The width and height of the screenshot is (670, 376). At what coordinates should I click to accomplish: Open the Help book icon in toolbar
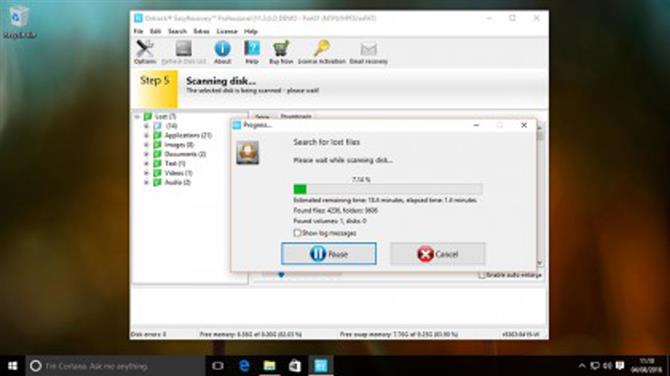252,52
